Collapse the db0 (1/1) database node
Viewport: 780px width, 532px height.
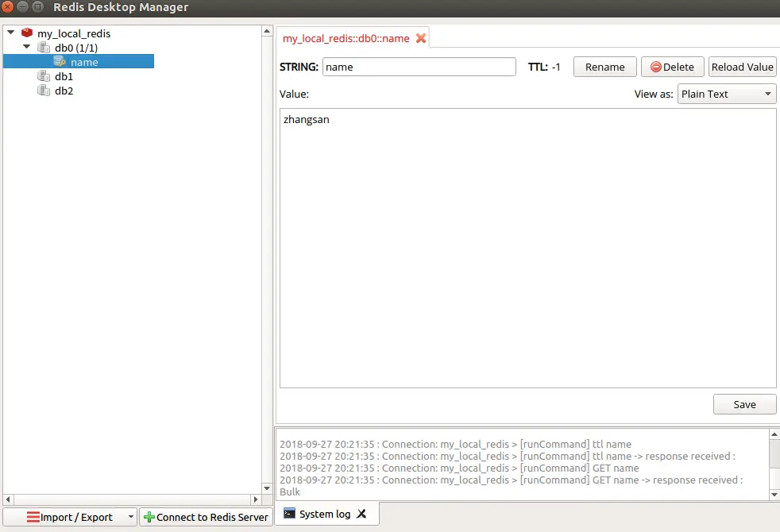click(x=26, y=47)
